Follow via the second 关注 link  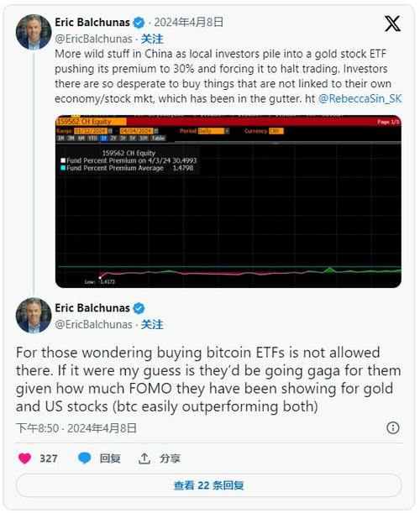coord(152,325)
